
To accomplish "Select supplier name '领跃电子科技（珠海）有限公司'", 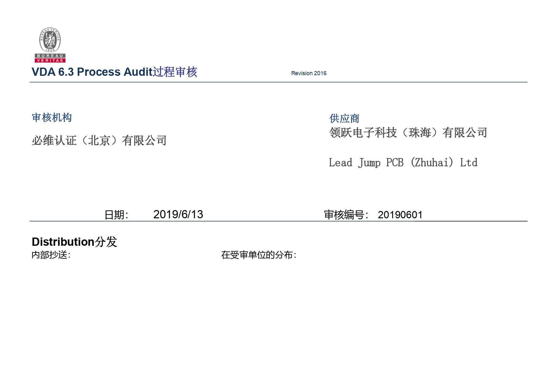I will click(408, 133).
